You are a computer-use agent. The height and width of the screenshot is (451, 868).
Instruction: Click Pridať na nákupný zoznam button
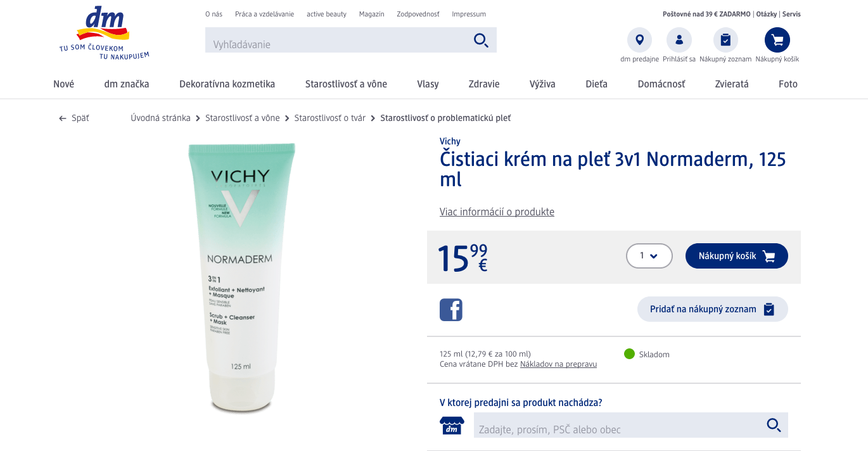[712, 309]
